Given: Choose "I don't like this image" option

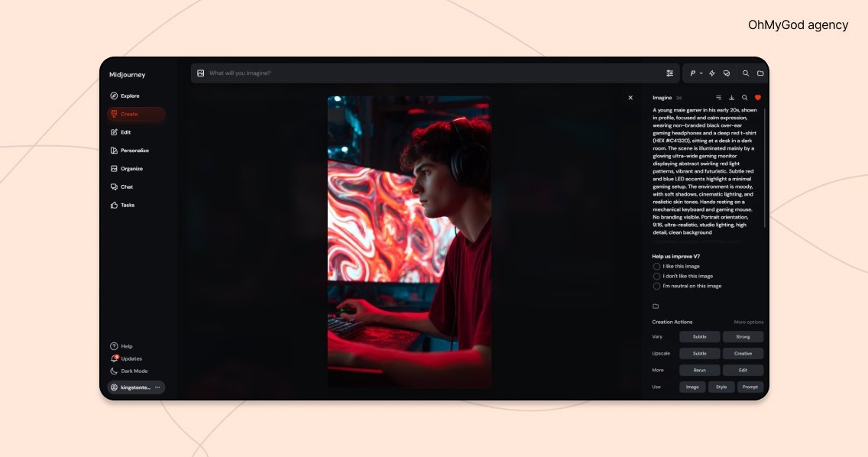Looking at the screenshot, I should 656,277.
